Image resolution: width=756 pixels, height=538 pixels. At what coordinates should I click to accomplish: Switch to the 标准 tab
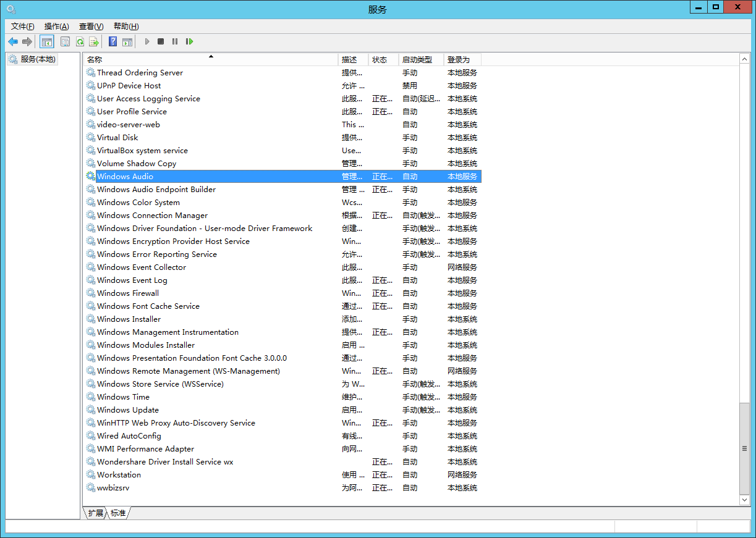pos(118,513)
